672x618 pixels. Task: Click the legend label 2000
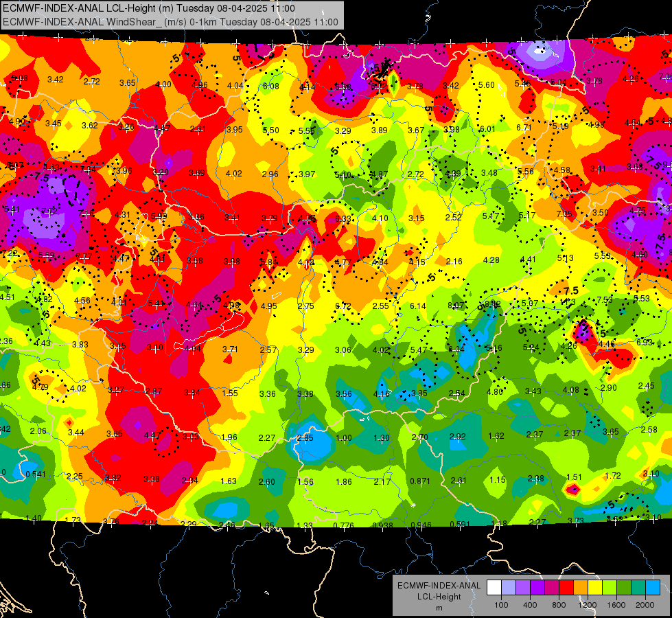coord(645,605)
